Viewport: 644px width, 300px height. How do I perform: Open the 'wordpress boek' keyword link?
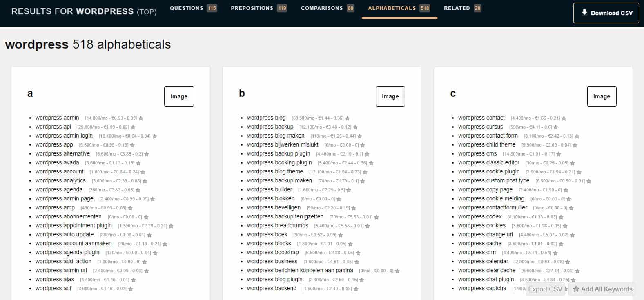[x=267, y=234]
